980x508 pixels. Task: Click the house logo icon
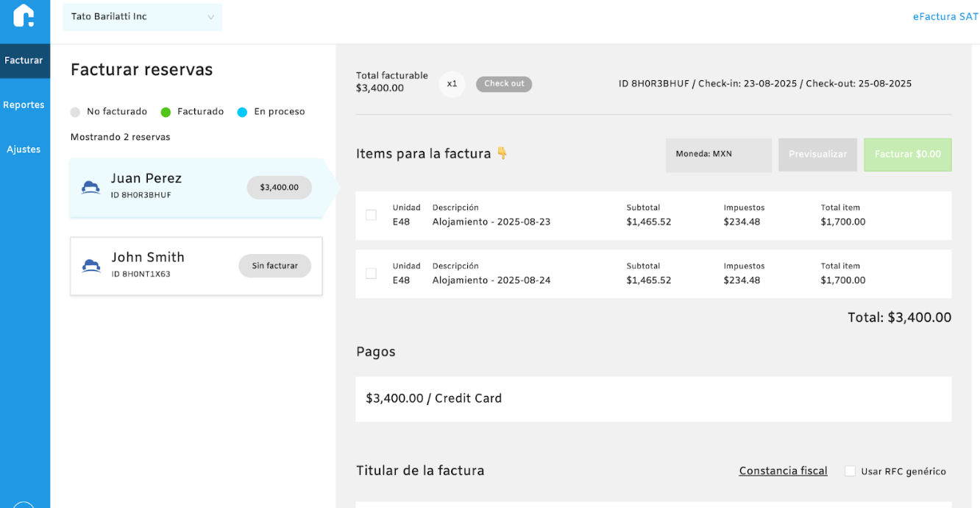24,16
